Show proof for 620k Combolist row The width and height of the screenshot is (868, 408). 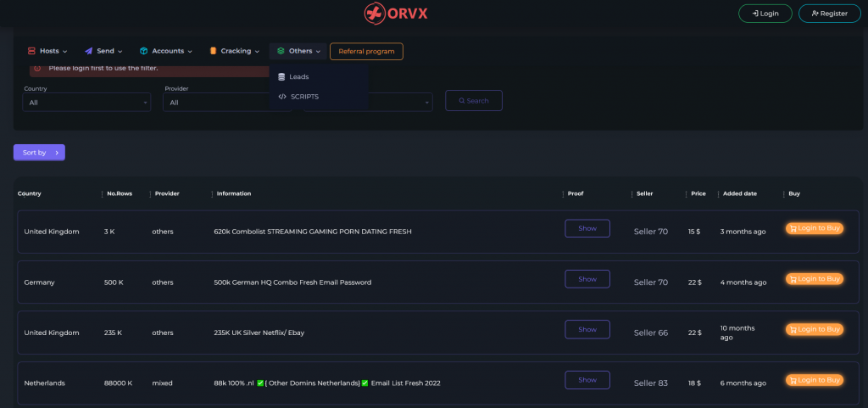587,229
